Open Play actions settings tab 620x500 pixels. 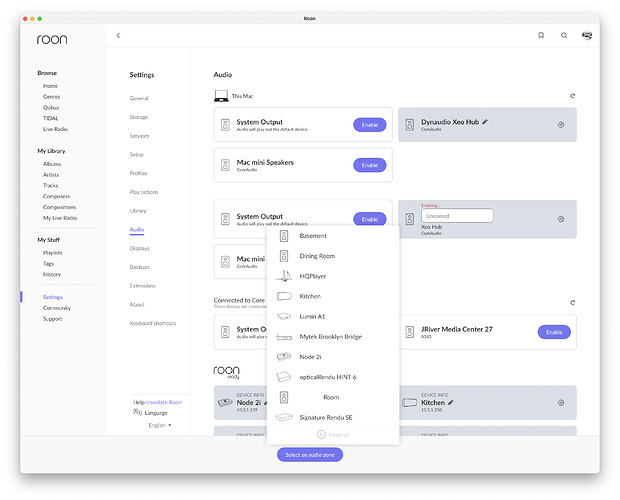[144, 192]
